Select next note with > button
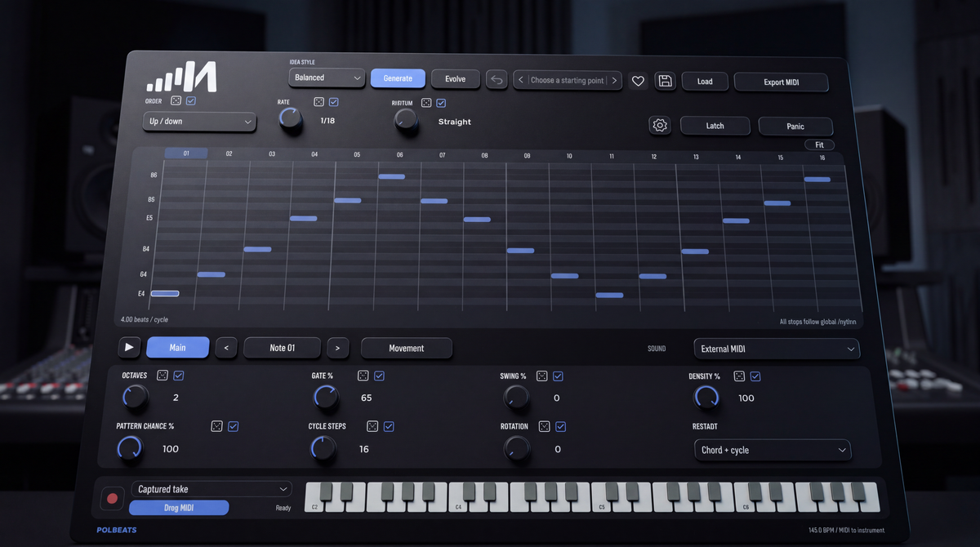The width and height of the screenshot is (980, 547). (x=337, y=348)
